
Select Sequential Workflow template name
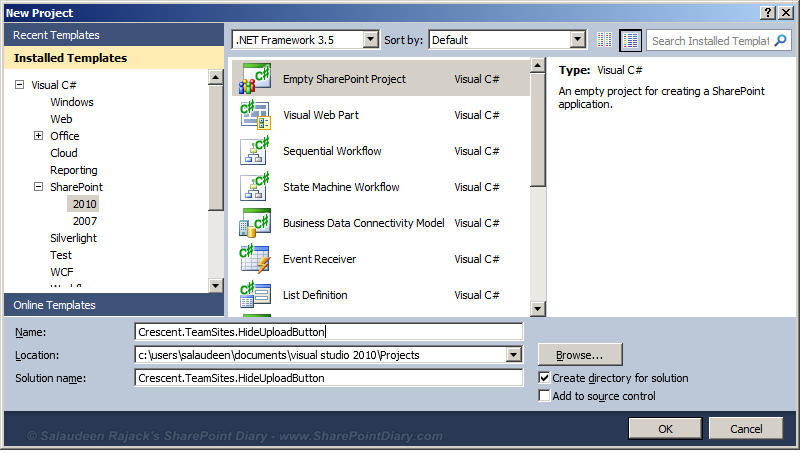[x=332, y=151]
